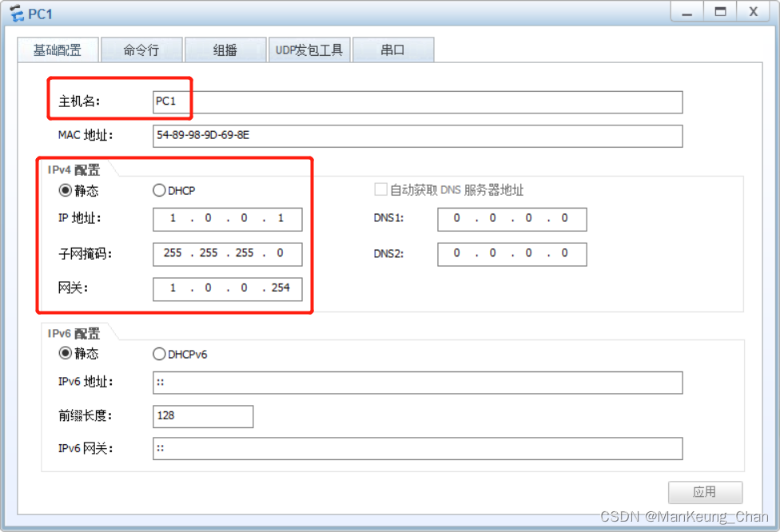Maximize the PC1 window

720,12
